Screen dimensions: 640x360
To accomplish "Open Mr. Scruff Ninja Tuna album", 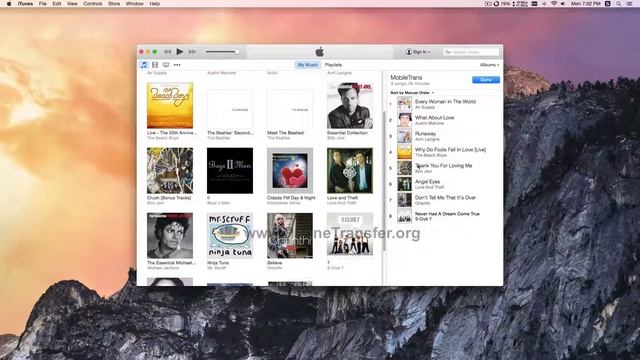I will click(230, 236).
